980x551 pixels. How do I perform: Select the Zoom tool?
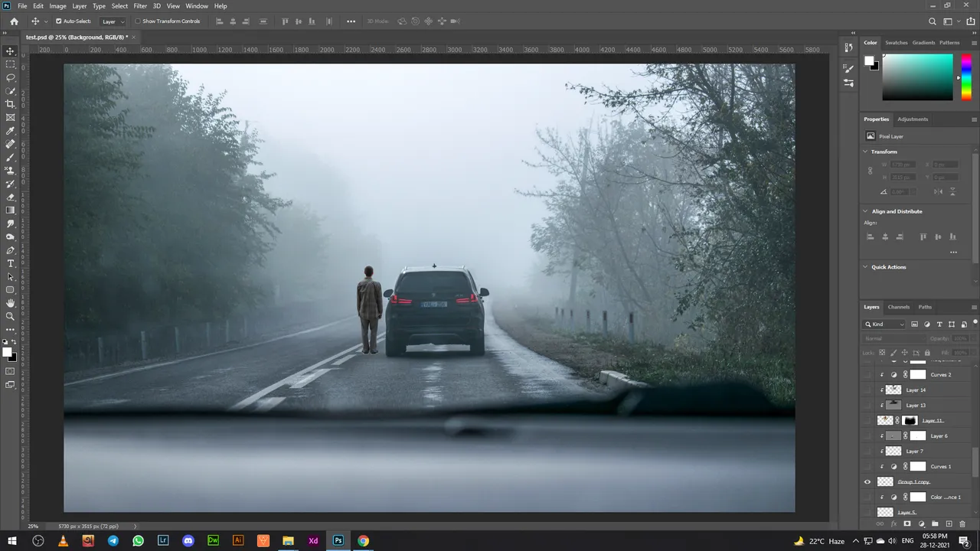click(x=10, y=316)
